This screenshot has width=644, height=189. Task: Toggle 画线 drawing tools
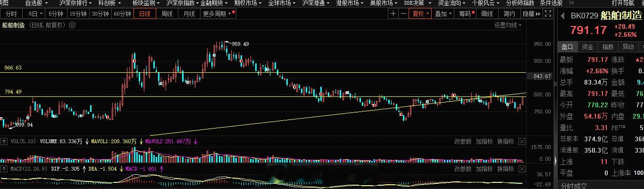point(487,14)
